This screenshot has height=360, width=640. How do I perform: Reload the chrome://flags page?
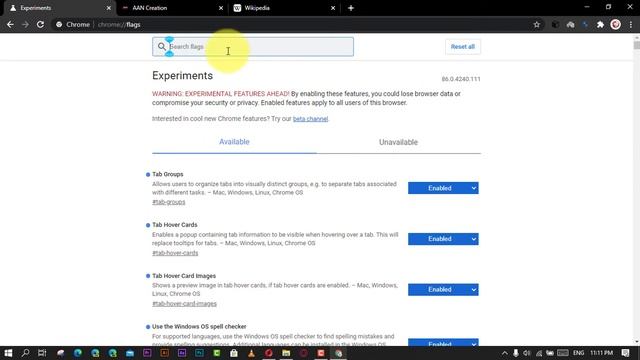click(40, 24)
